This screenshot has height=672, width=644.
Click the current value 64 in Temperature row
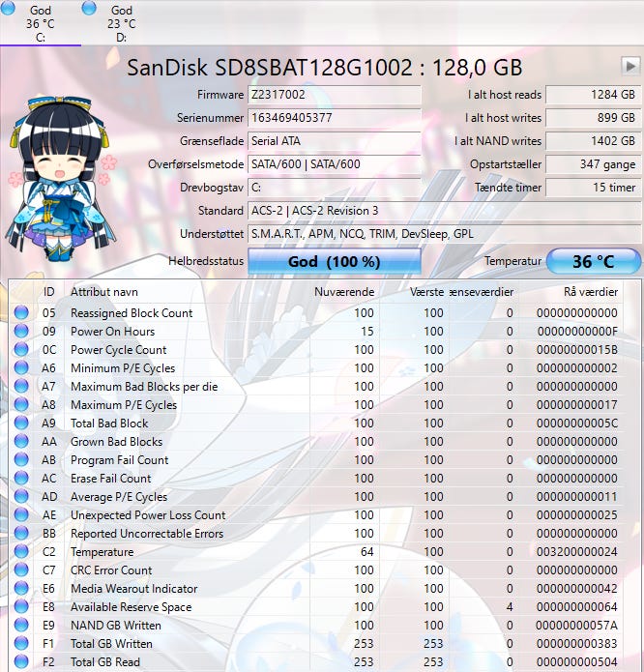(x=366, y=551)
